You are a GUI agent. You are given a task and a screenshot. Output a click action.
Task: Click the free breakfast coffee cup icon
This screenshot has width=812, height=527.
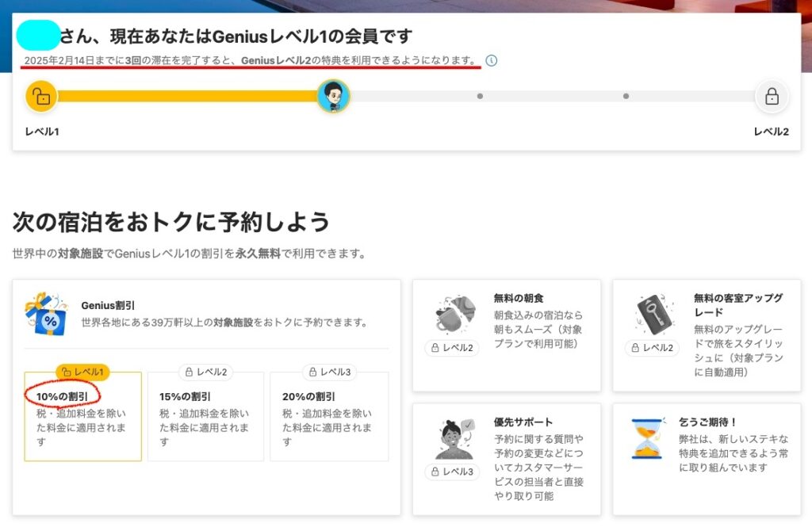(455, 313)
